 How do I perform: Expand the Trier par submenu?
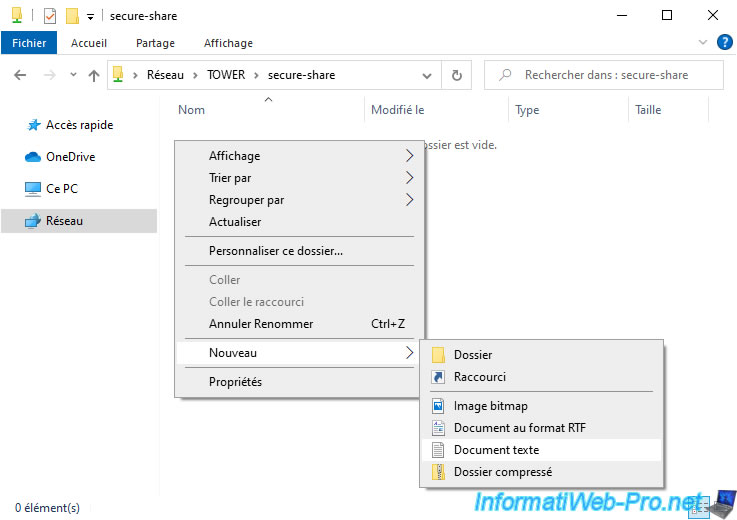pyautogui.click(x=230, y=178)
